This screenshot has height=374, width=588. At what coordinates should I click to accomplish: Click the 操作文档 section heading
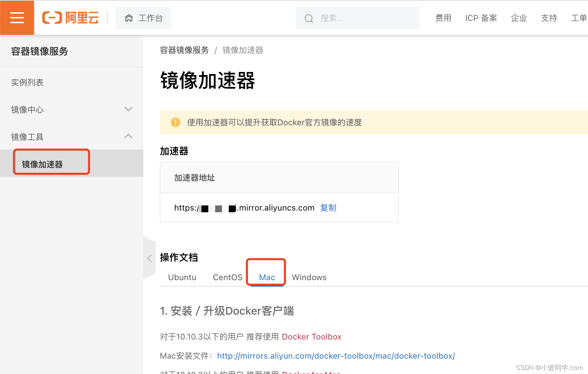179,257
